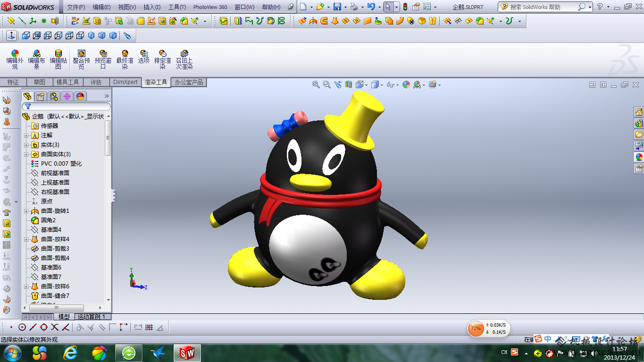Click the Undo arrow icon
The image size is (644, 362).
[x=371, y=7]
